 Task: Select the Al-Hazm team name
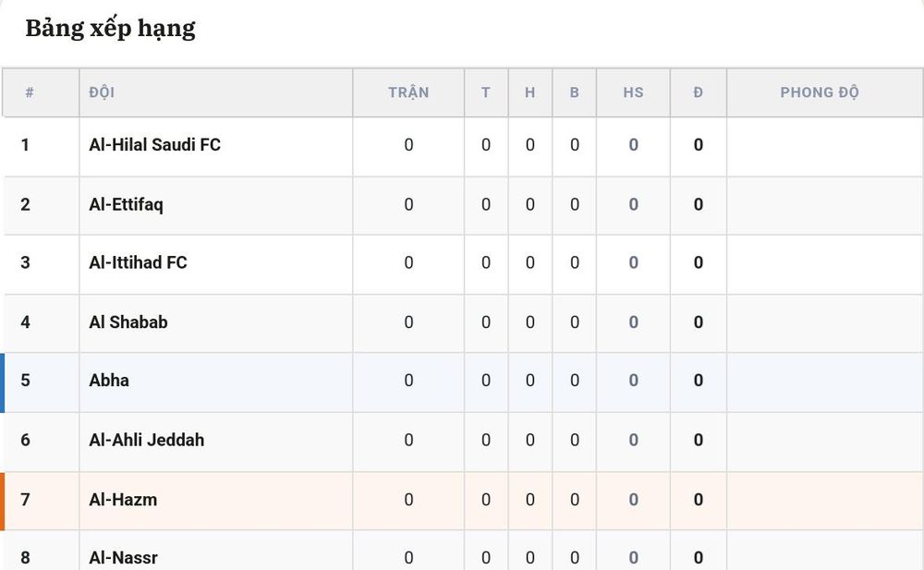123,500
